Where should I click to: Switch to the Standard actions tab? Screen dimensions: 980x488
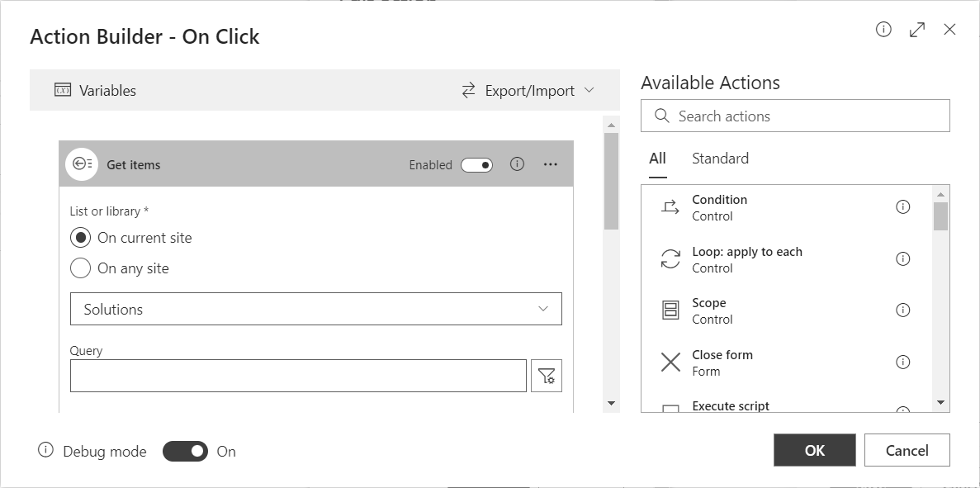coord(720,159)
